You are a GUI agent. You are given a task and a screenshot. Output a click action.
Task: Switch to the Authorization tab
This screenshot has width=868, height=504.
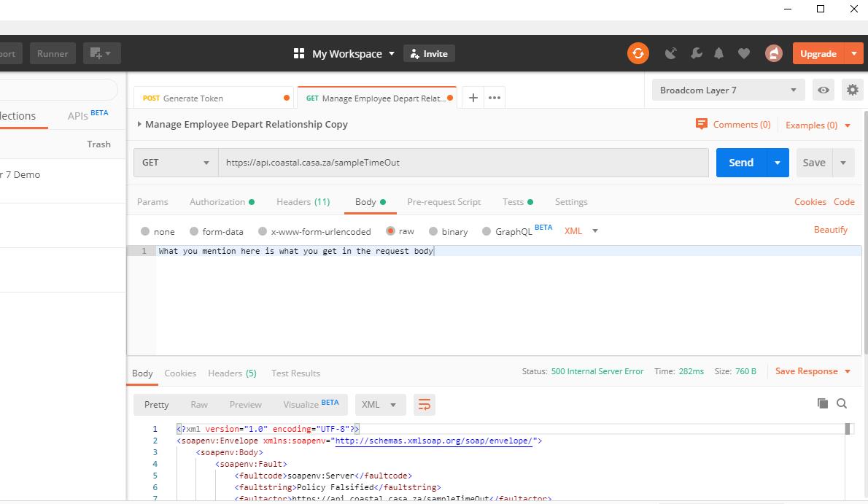pyautogui.click(x=216, y=201)
